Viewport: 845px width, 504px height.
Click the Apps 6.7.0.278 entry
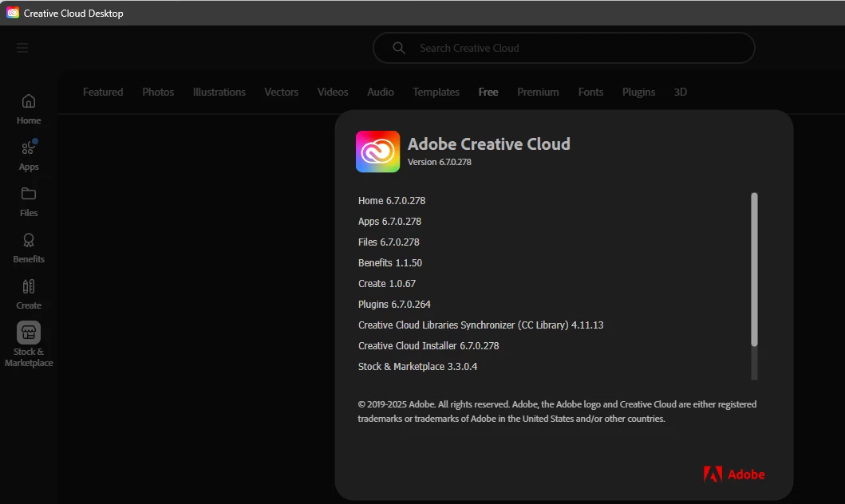point(389,222)
